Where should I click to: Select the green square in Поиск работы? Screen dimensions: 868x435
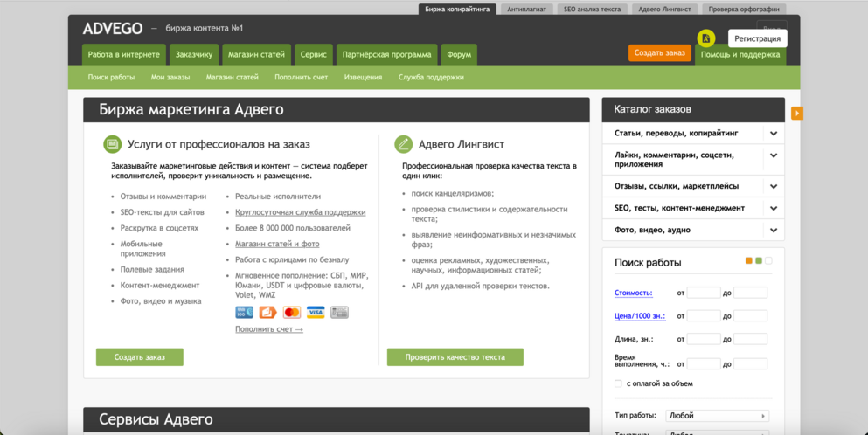tap(759, 260)
